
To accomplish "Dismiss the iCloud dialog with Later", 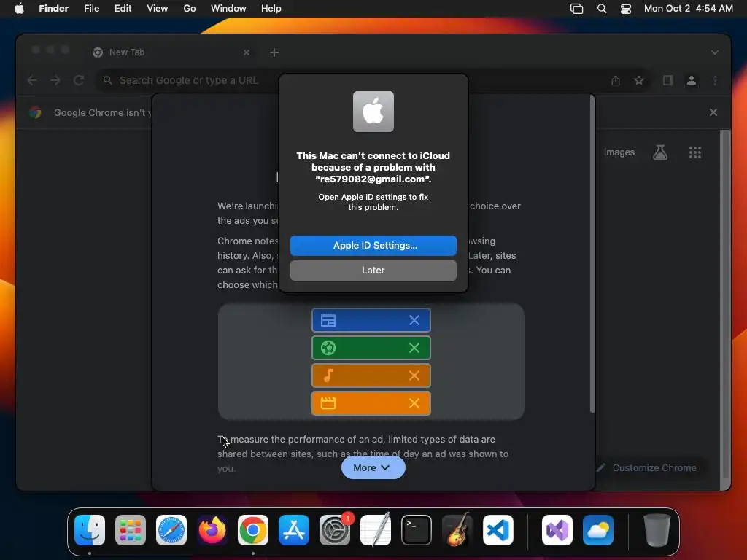I will coord(373,270).
